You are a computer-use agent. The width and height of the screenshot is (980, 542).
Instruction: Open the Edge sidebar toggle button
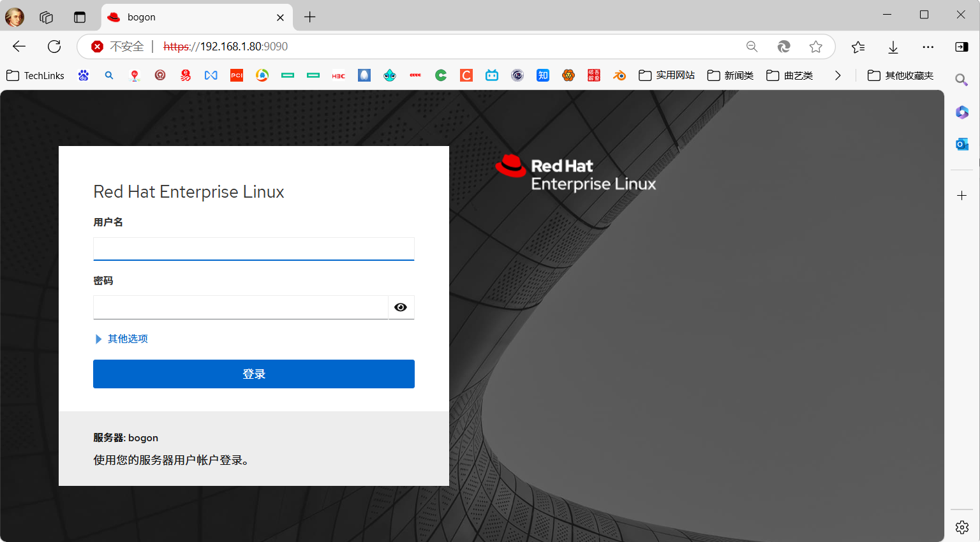coord(961,47)
